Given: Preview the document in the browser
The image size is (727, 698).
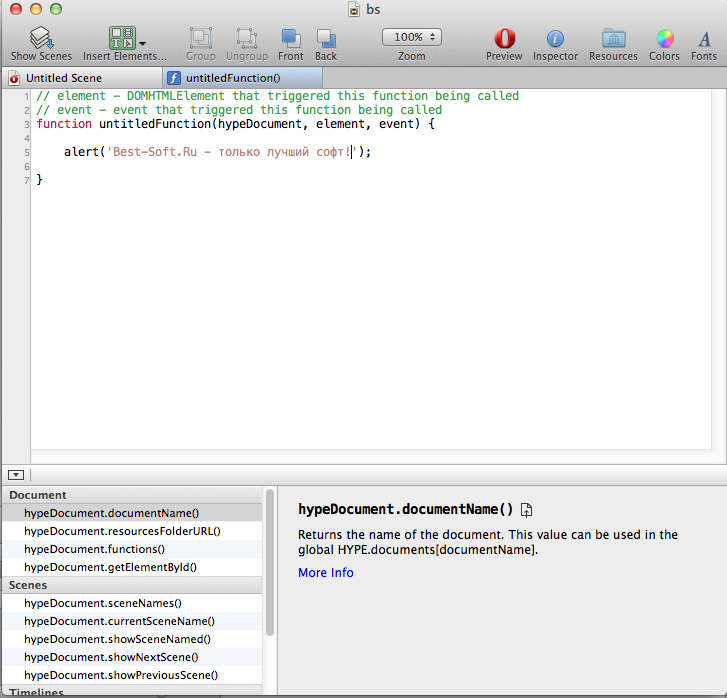Looking at the screenshot, I should (504, 39).
